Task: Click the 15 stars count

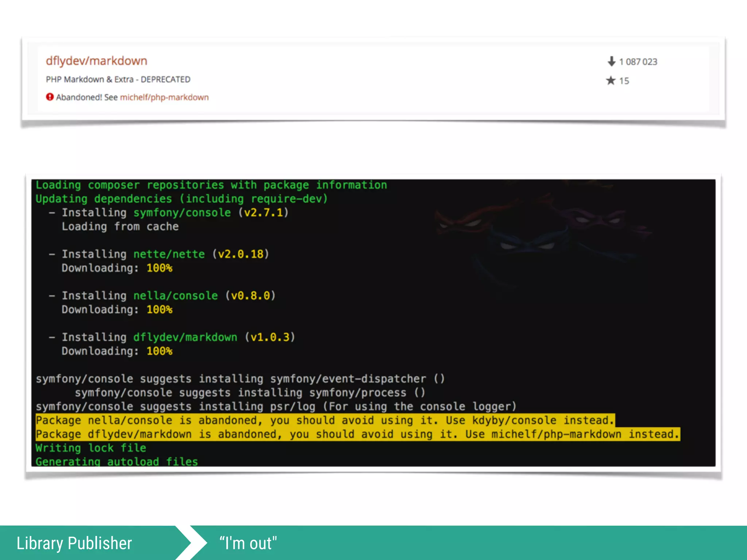Action: point(624,81)
